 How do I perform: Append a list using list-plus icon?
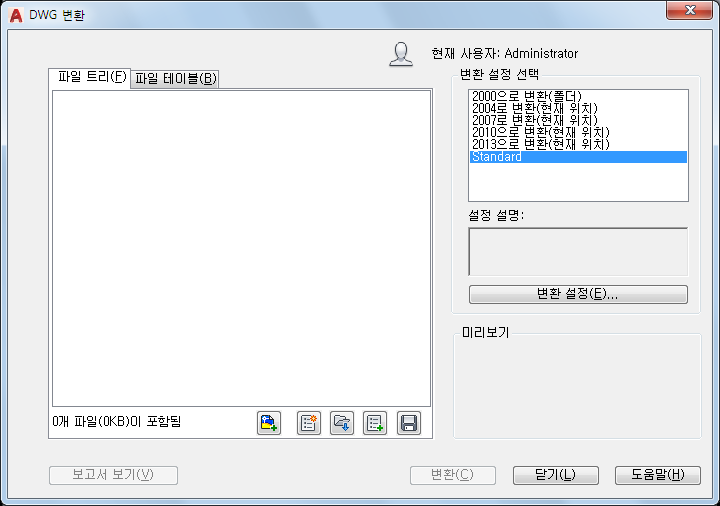click(375, 423)
